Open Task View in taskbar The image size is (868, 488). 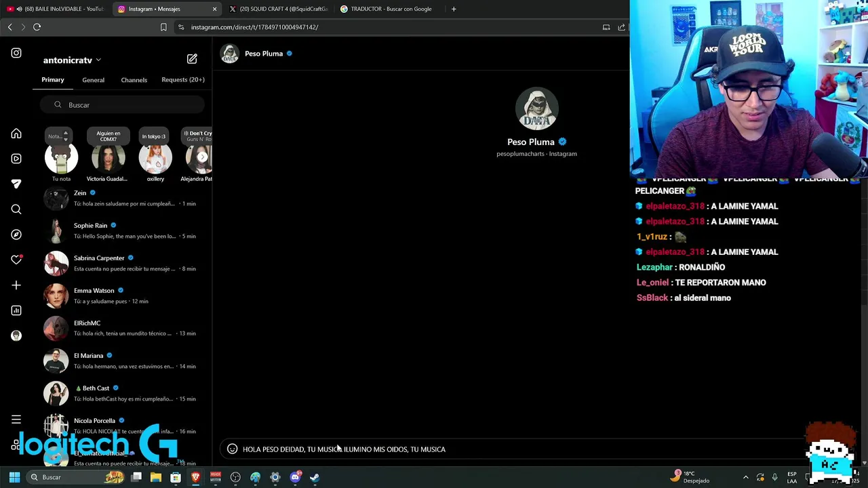click(136, 477)
